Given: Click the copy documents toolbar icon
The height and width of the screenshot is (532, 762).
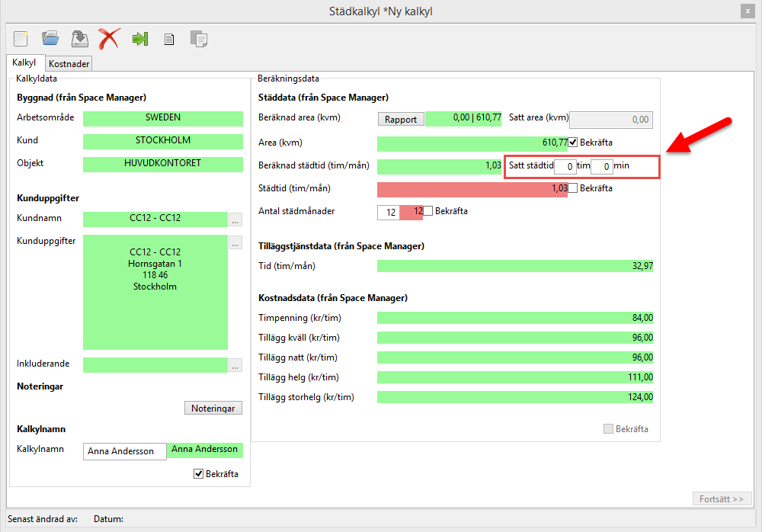Looking at the screenshot, I should [x=199, y=39].
